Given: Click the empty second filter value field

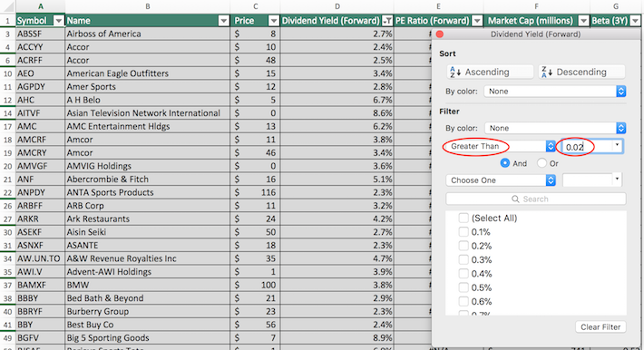Looking at the screenshot, I should click(587, 180).
